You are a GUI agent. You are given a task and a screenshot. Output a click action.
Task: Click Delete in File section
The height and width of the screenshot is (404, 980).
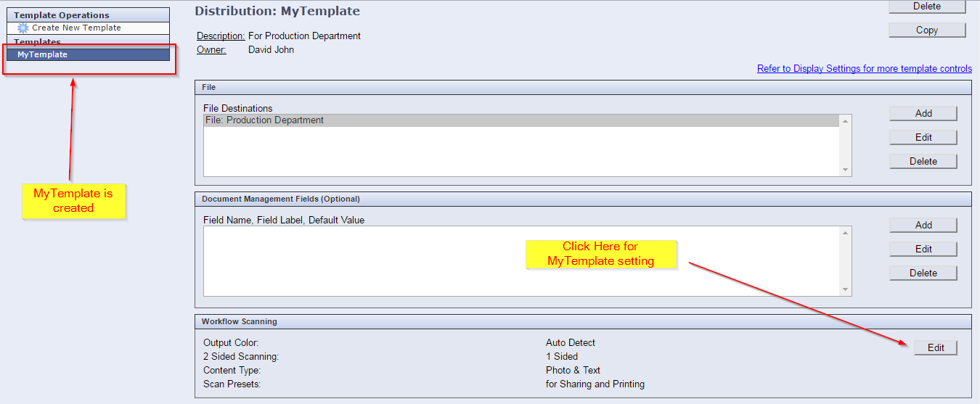923,161
